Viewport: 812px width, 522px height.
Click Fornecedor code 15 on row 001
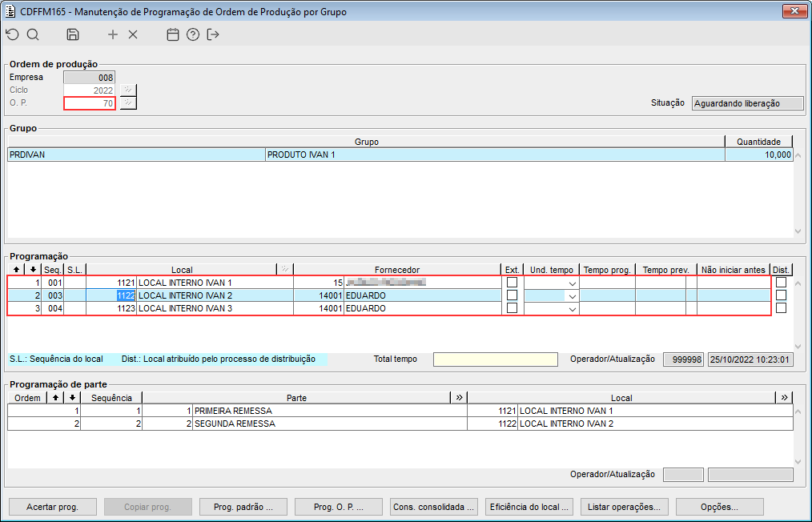(319, 283)
